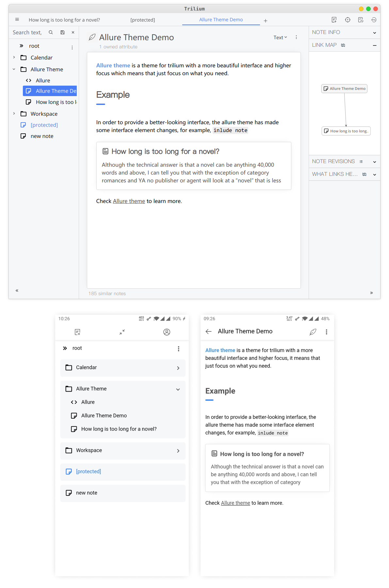Open the three-dot menu beside root in the desktop tree
Screen dimensions: 389x588
pos(72,47)
